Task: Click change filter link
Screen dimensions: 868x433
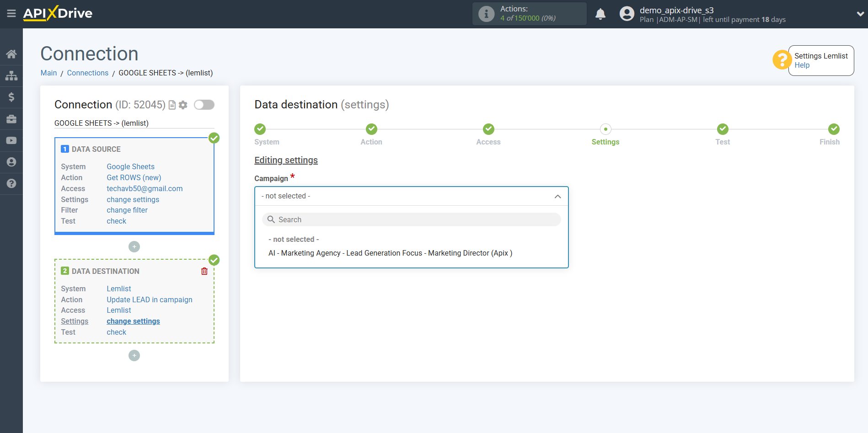Action: (x=127, y=210)
